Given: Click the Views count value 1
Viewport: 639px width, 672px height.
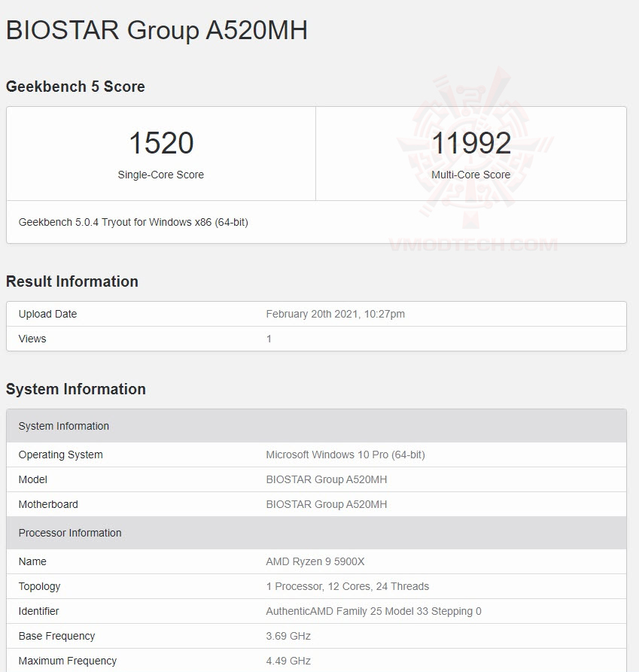Looking at the screenshot, I should point(269,339).
